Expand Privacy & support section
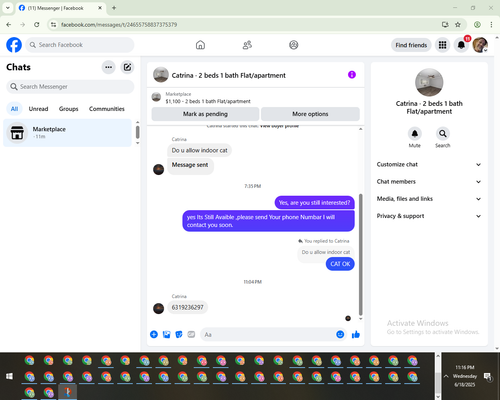500x400 pixels. 429,216
